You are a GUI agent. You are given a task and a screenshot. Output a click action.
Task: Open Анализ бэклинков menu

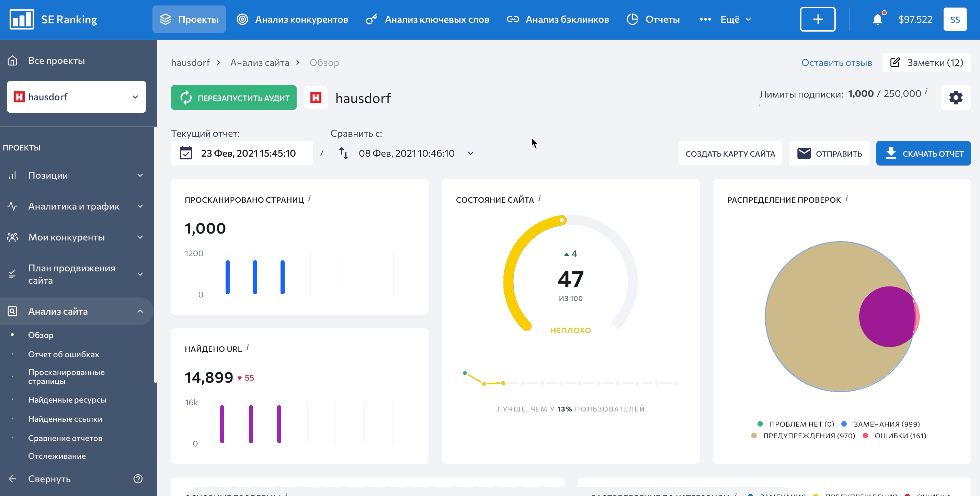pyautogui.click(x=558, y=19)
